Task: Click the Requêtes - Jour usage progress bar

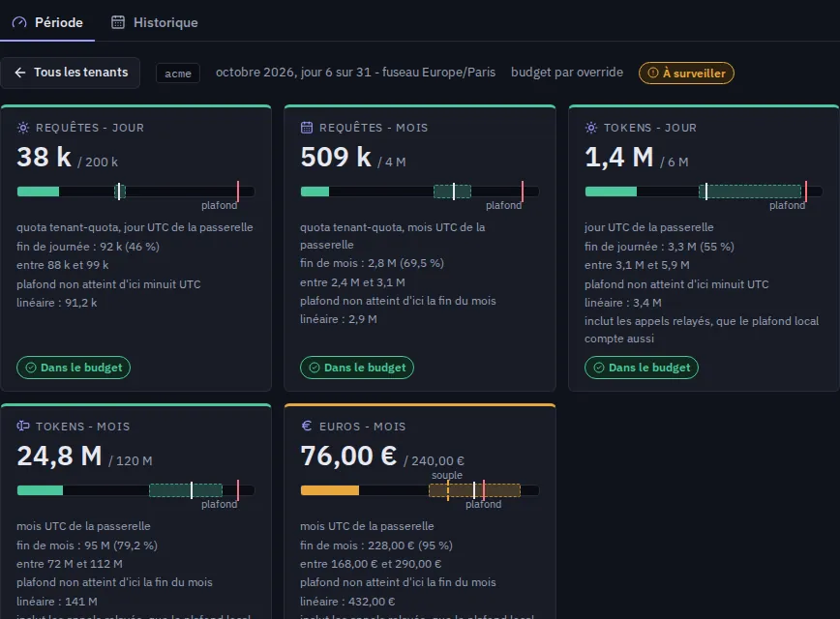Action: [x=136, y=192]
